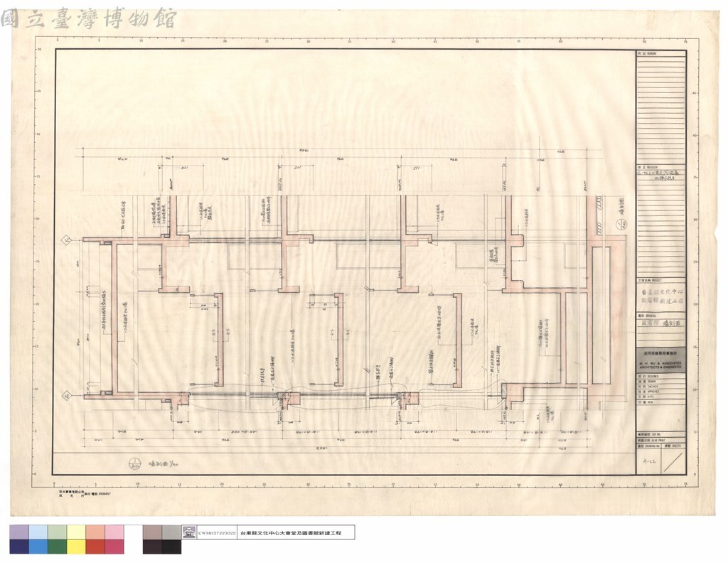Click the 台東縣文化中心大會堂及圖書館新建工程 caption
The image size is (728, 565).
pos(289,534)
